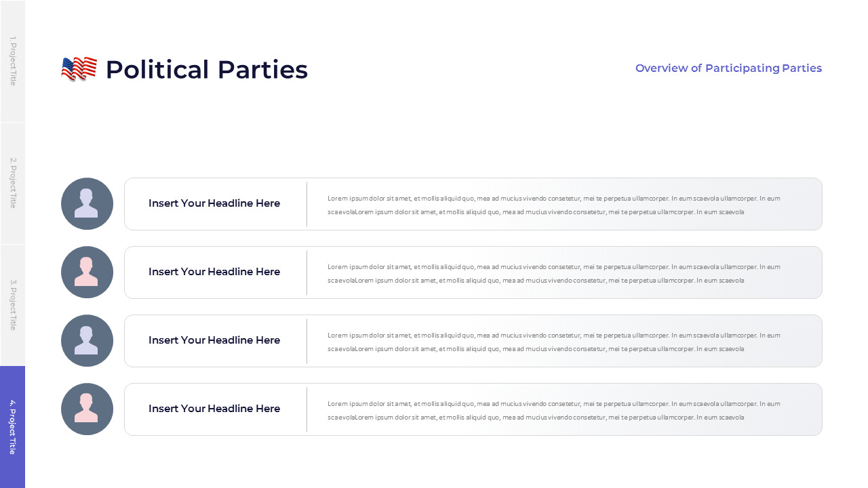Select the Lorem ipsum paragraph in the fourth row

click(553, 410)
